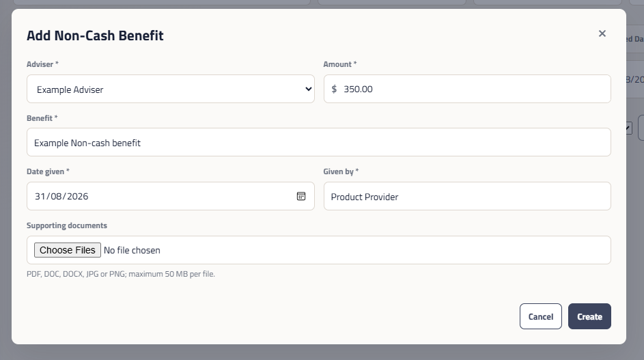This screenshot has height=360, width=644.
Task: Open the Choose Files upload button
Action: [x=68, y=250]
